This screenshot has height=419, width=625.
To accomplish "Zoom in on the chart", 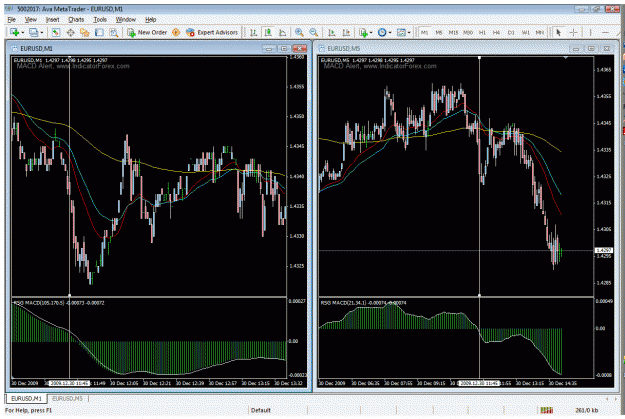I will click(x=299, y=32).
